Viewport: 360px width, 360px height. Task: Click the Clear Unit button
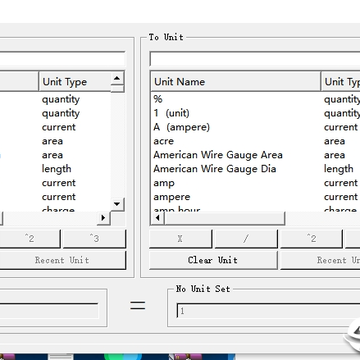[213, 260]
